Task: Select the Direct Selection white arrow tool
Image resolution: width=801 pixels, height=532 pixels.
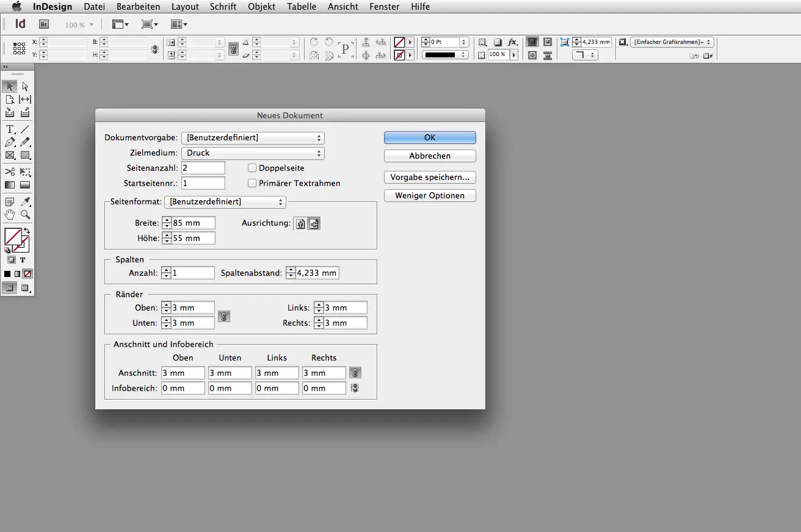Action: tap(25, 87)
